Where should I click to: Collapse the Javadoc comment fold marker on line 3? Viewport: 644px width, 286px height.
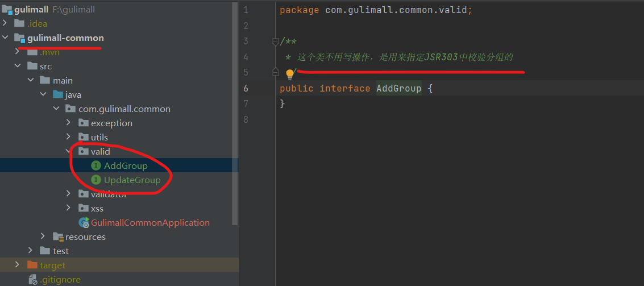(x=276, y=41)
